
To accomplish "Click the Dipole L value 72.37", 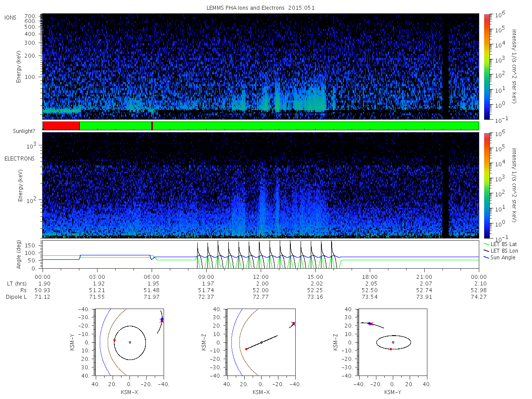I will point(206,297).
